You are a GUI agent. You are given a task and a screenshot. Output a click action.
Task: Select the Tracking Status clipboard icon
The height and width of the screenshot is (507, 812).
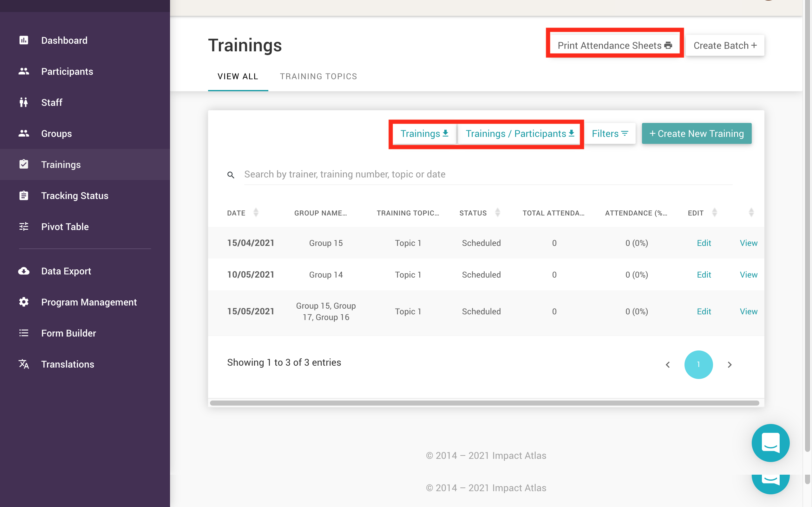pos(23,195)
